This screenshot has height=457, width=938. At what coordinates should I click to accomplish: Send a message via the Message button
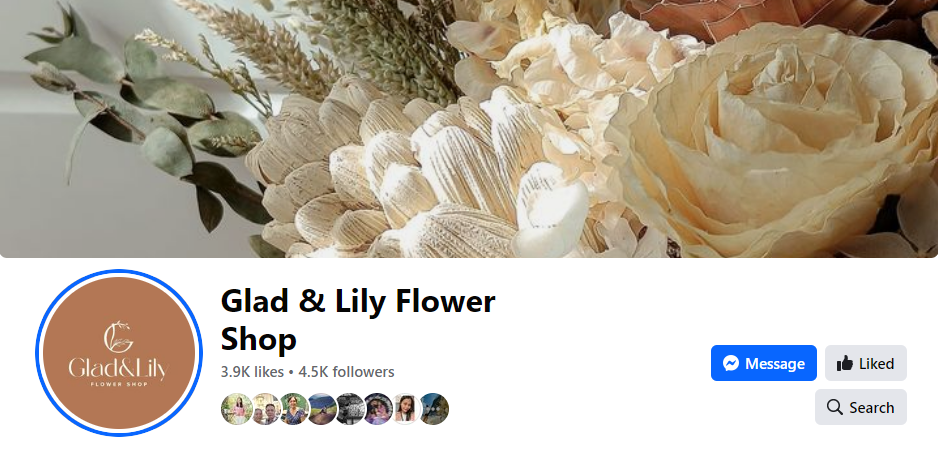[x=763, y=363]
